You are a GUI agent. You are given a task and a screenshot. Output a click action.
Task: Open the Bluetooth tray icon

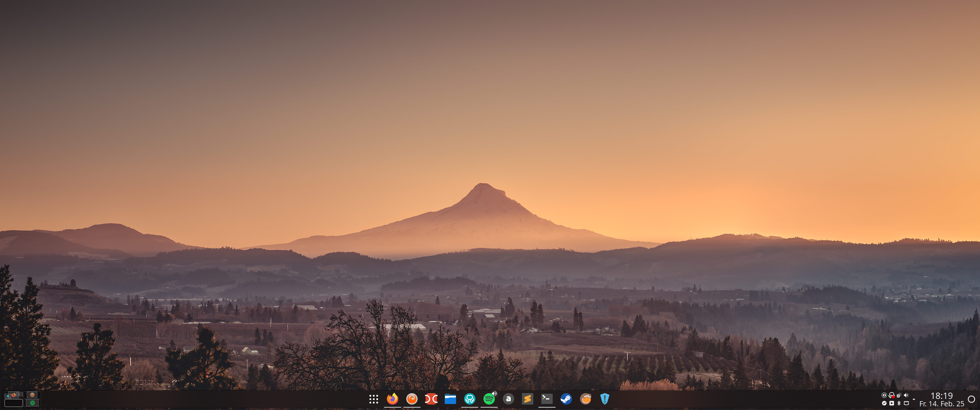tap(899, 403)
